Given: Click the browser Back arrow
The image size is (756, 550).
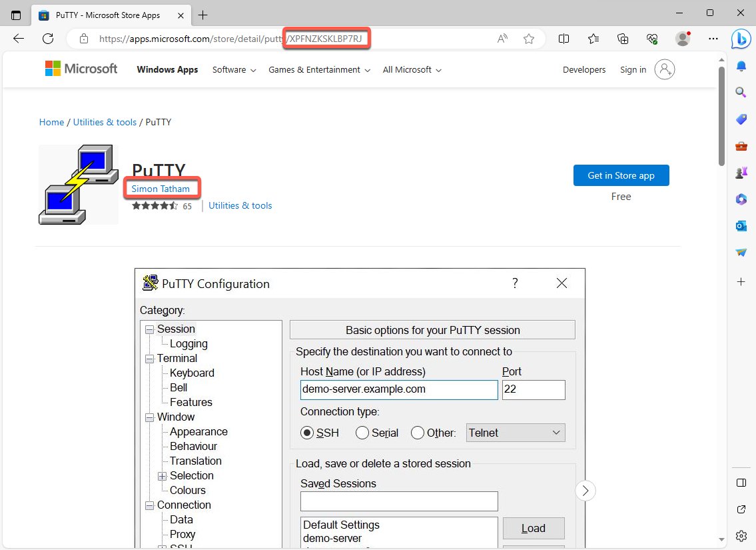Looking at the screenshot, I should [x=19, y=39].
